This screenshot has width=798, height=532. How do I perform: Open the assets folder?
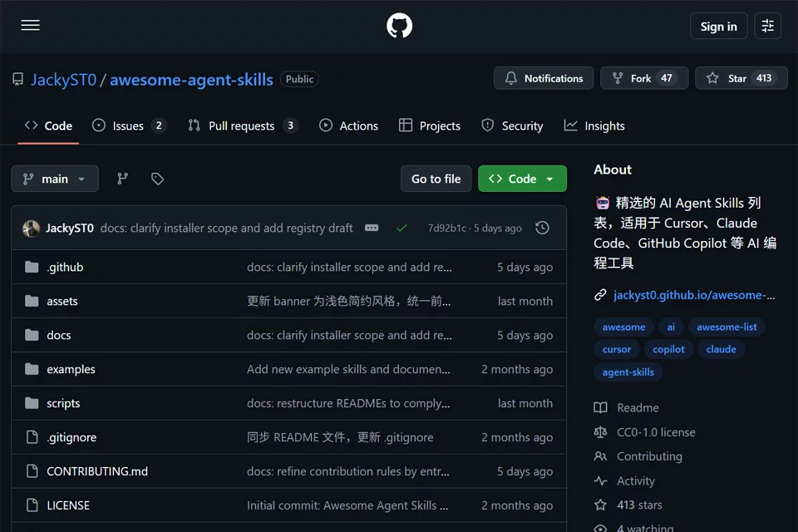click(62, 302)
